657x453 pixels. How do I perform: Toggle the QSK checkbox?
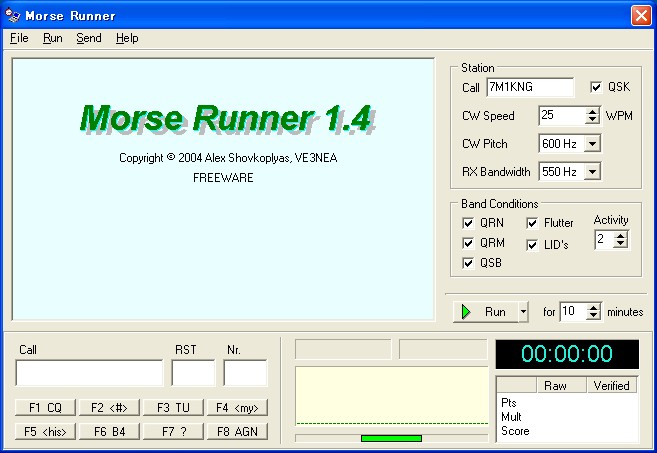pos(596,87)
